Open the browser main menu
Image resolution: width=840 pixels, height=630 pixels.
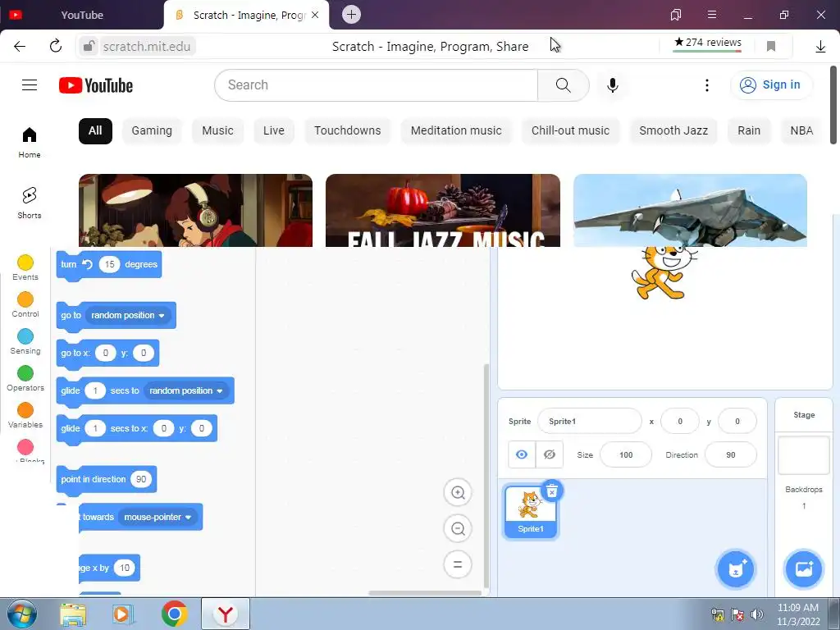click(x=712, y=15)
